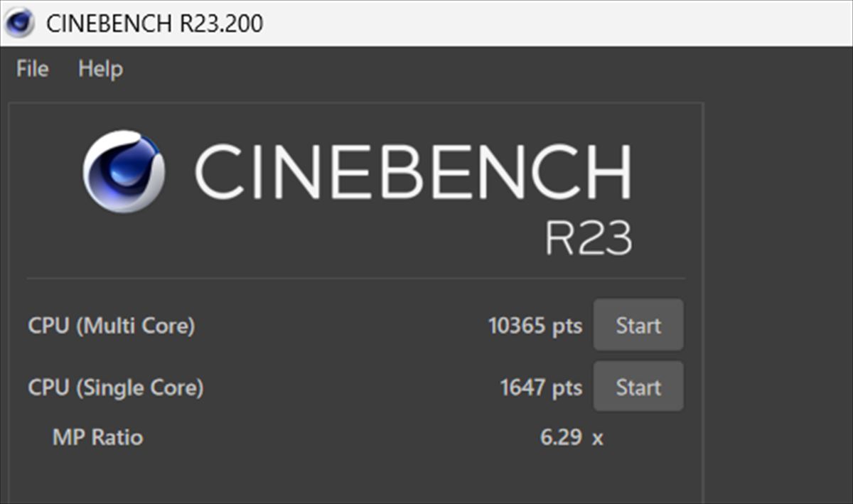
Task: Click the MP Ratio label
Action: (98, 436)
